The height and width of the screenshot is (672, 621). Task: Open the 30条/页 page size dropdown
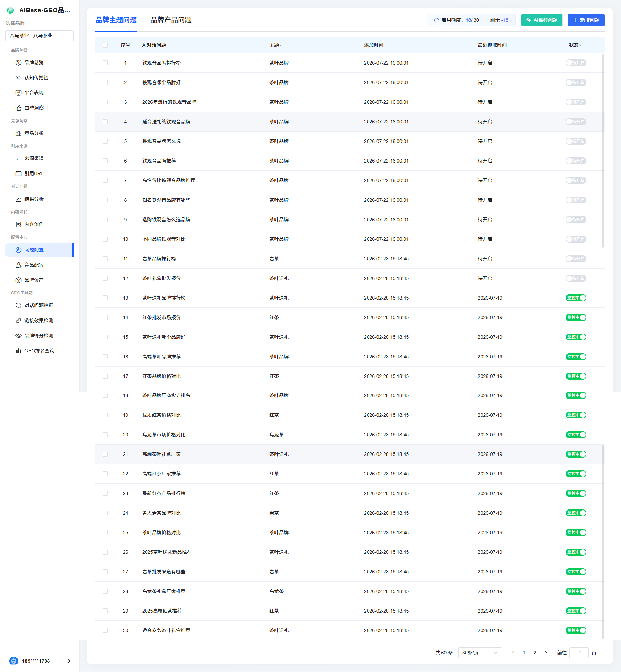(x=480, y=653)
